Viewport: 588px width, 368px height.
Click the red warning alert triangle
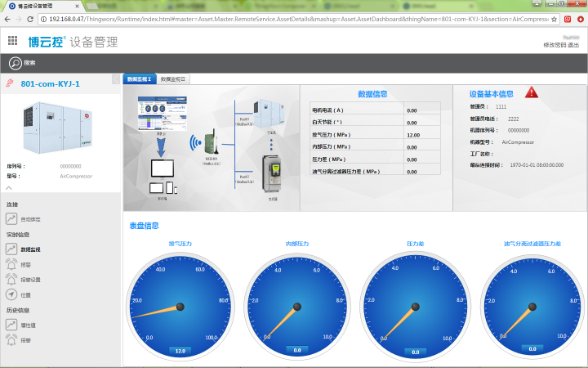pos(532,92)
